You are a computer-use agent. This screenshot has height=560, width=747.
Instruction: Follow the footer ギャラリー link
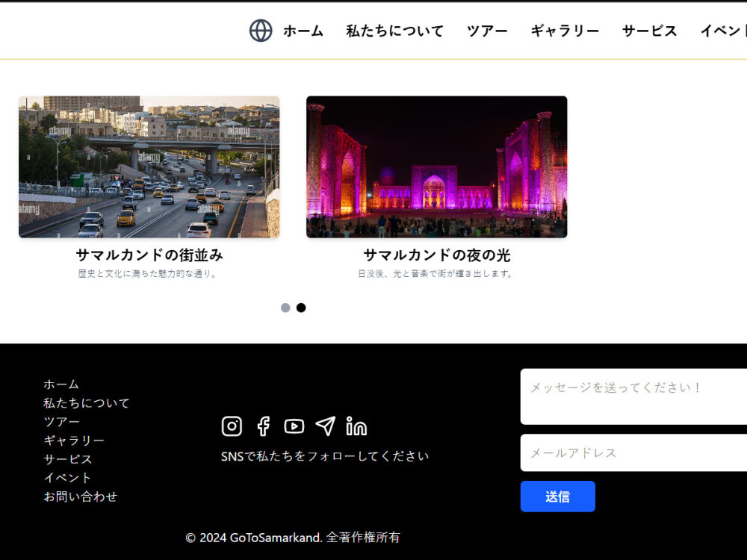(x=74, y=441)
